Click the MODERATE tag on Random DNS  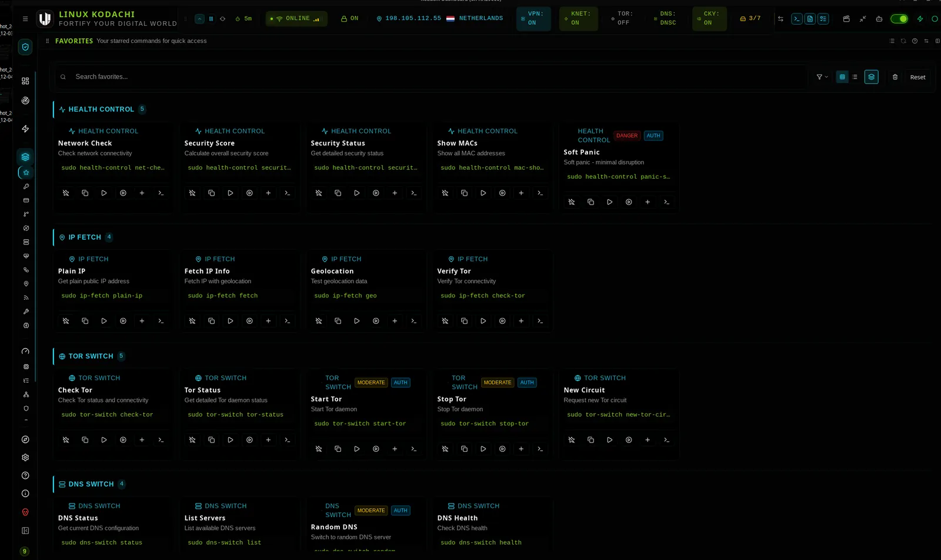pos(371,511)
